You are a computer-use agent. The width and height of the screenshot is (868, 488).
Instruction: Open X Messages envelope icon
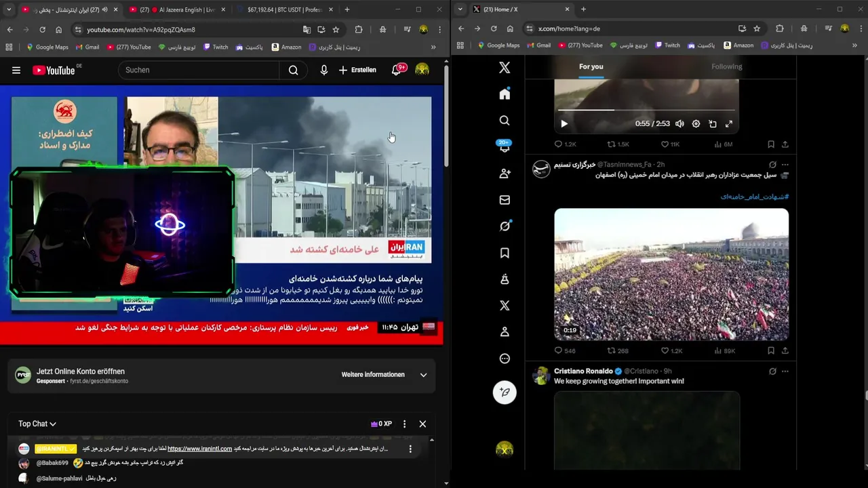tap(505, 200)
